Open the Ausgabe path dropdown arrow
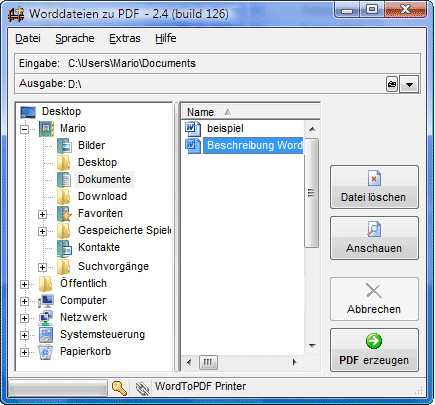This screenshot has width=435, height=405. (409, 84)
